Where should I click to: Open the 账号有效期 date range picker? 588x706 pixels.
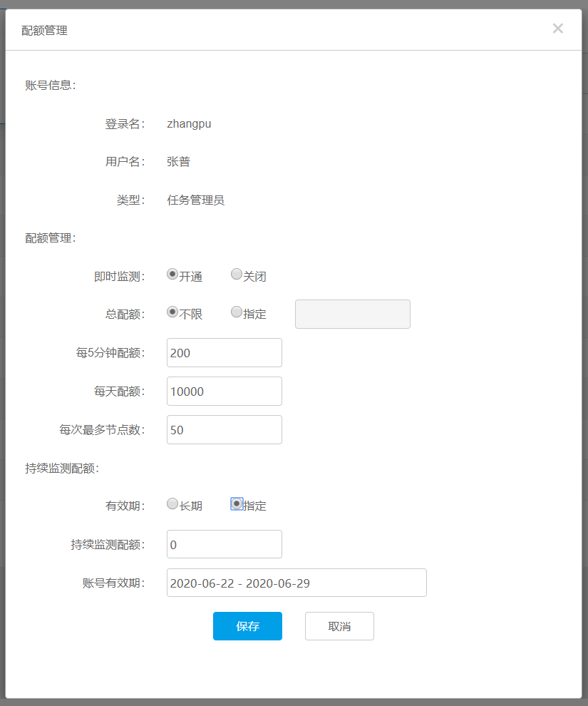coord(296,583)
